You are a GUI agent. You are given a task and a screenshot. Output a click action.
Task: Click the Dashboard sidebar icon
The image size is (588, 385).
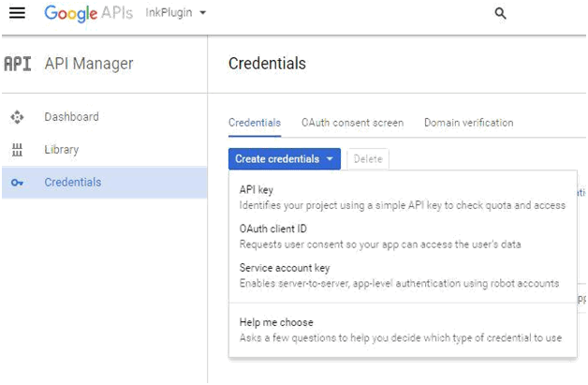click(x=17, y=117)
